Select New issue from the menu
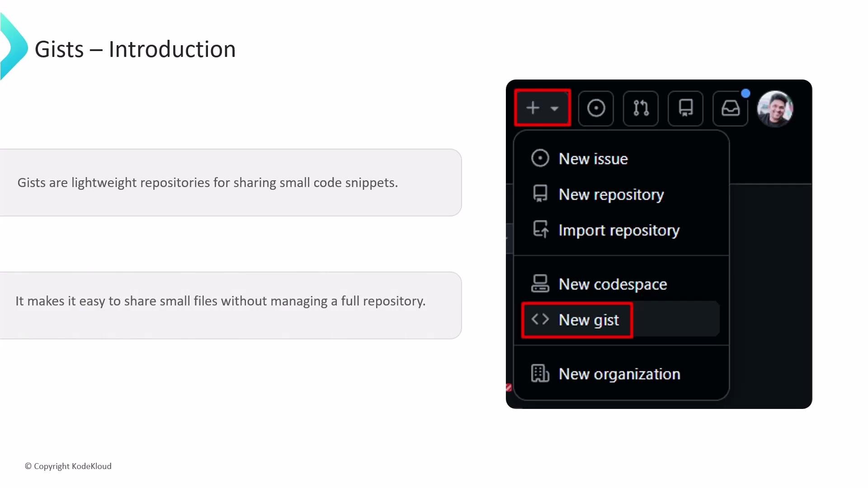 point(621,159)
